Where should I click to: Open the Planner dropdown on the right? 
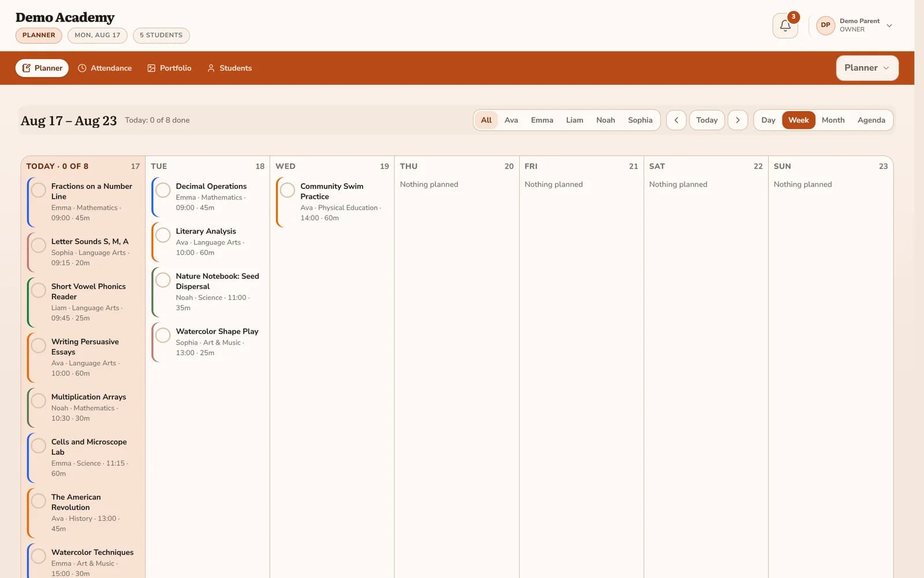tap(867, 68)
